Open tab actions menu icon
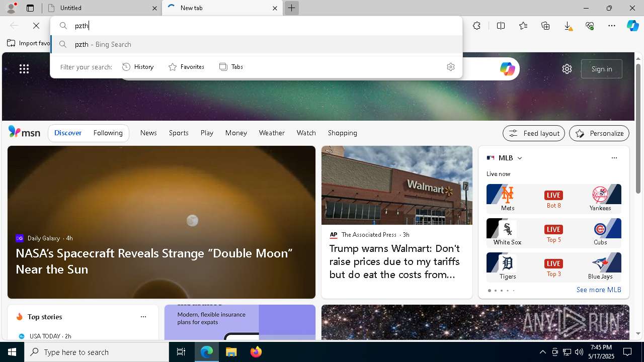The width and height of the screenshot is (644, 362). click(30, 8)
